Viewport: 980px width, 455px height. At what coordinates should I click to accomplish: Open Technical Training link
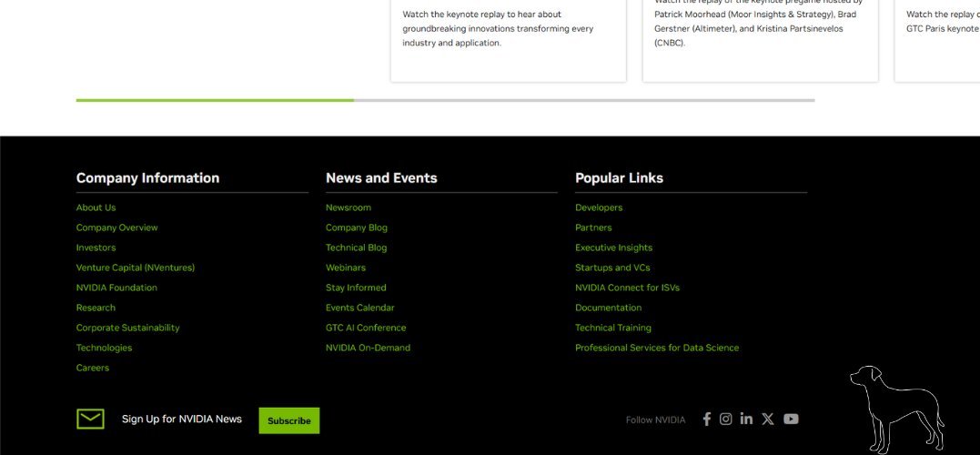(613, 328)
